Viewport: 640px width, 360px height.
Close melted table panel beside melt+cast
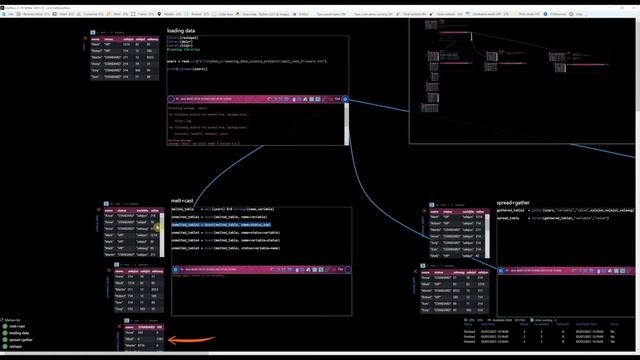[x=98, y=210]
